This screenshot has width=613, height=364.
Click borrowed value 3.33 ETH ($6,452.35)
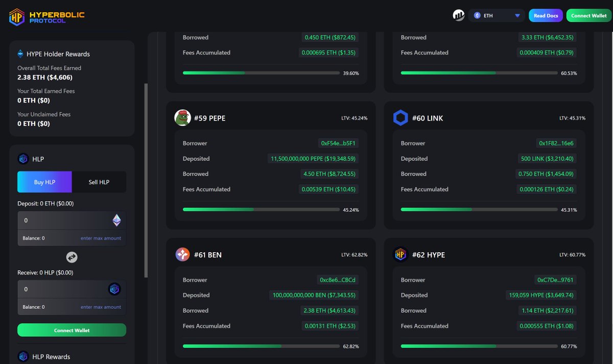(548, 37)
